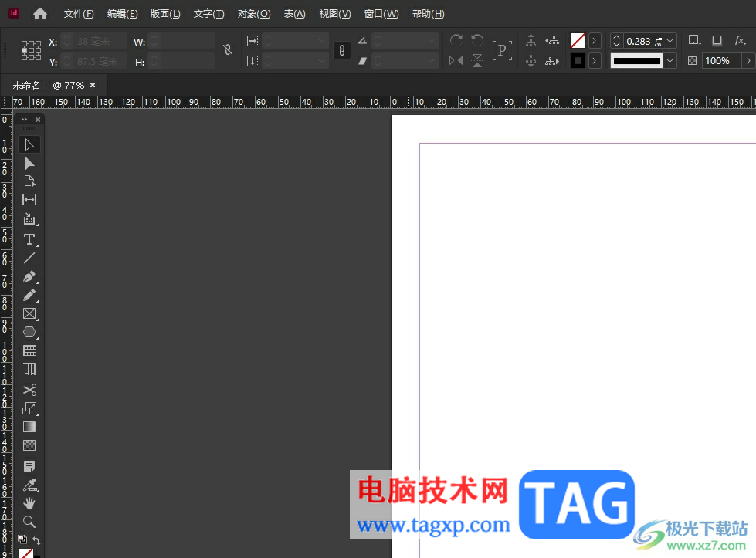
Task: Open the 窗口(W) menu
Action: (381, 14)
